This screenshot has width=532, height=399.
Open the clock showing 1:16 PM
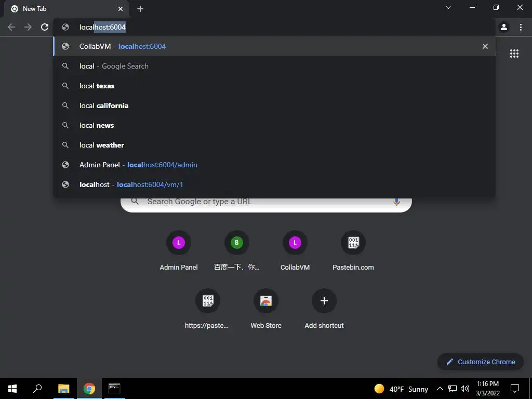coord(488,389)
